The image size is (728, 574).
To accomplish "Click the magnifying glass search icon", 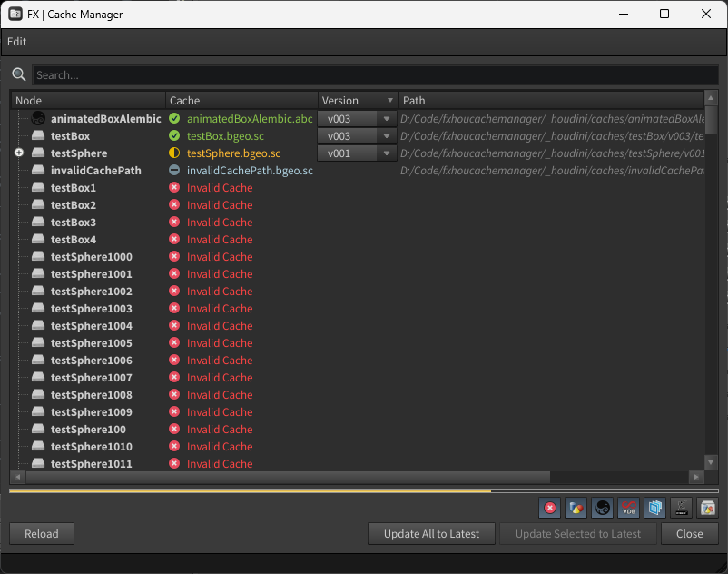I will click(x=19, y=74).
